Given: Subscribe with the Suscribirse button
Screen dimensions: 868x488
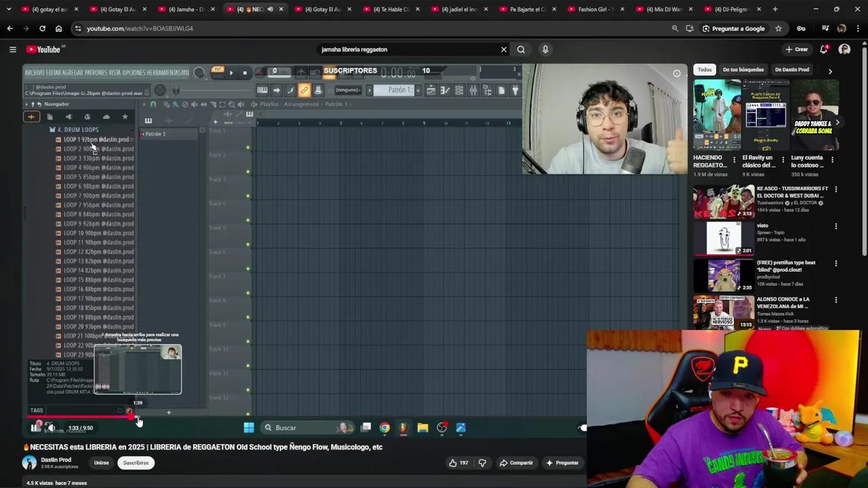Looking at the screenshot, I should pos(136,463).
